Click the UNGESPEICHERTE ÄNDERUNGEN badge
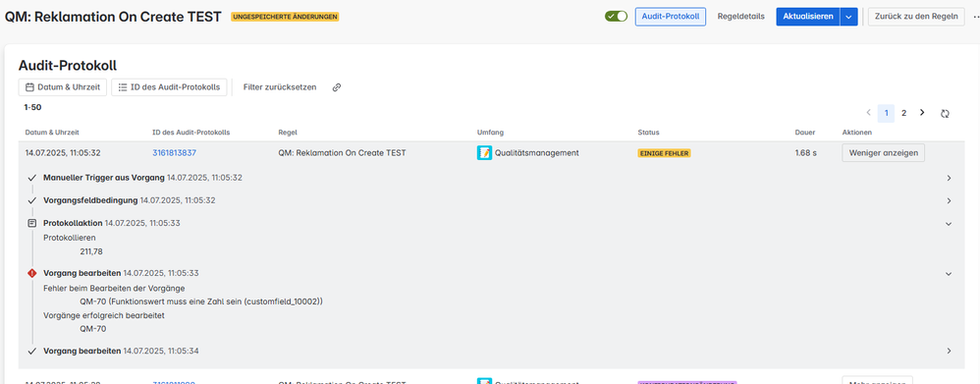The width and height of the screenshot is (980, 384). 285,17
